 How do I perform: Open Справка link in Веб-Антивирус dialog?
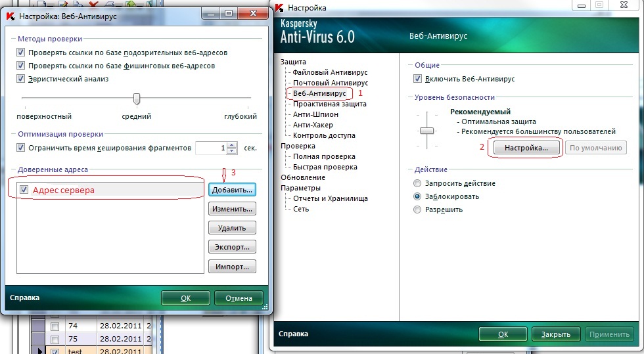click(25, 298)
